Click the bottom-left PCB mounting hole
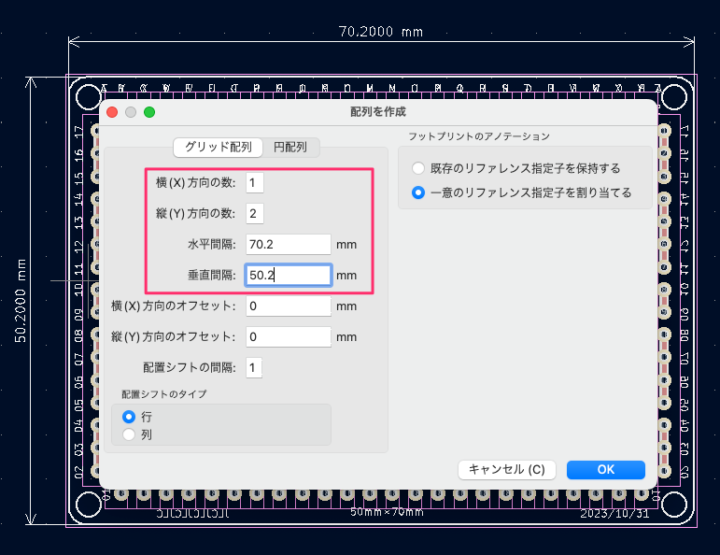Viewport: 720px width, 555px height. coord(88,503)
